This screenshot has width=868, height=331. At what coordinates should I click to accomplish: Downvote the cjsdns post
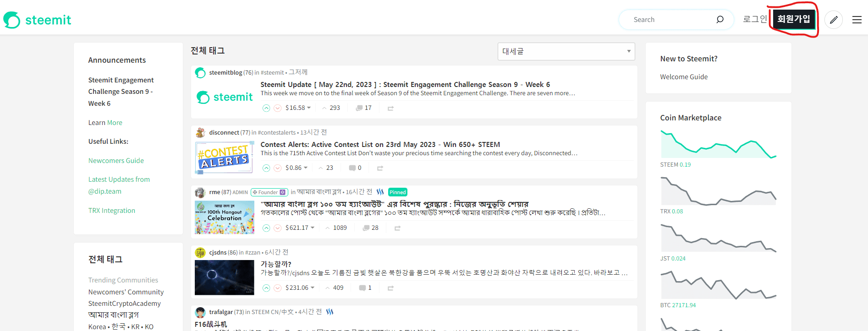point(278,288)
